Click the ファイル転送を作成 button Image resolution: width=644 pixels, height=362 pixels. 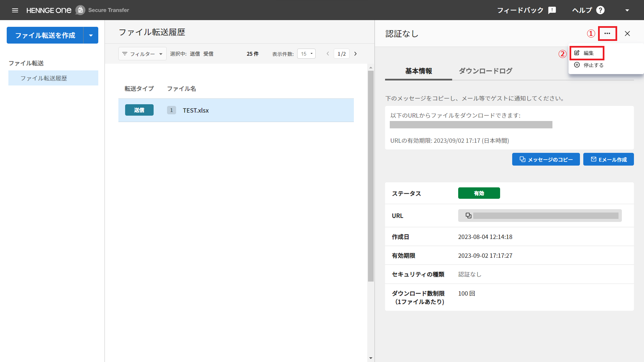[x=45, y=35]
